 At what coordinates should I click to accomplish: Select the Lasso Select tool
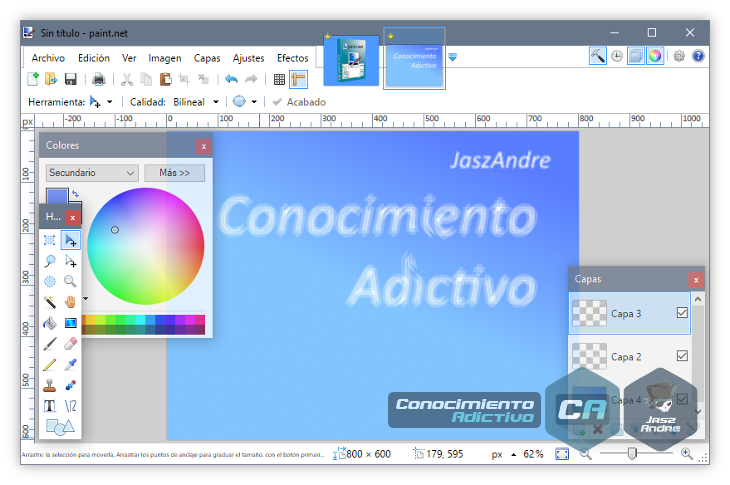coord(50,261)
